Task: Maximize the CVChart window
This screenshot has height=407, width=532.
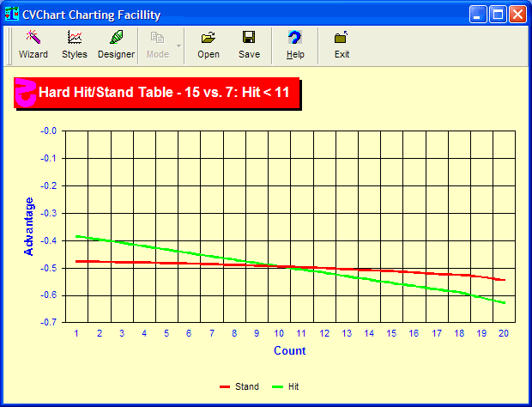Action: click(498, 15)
